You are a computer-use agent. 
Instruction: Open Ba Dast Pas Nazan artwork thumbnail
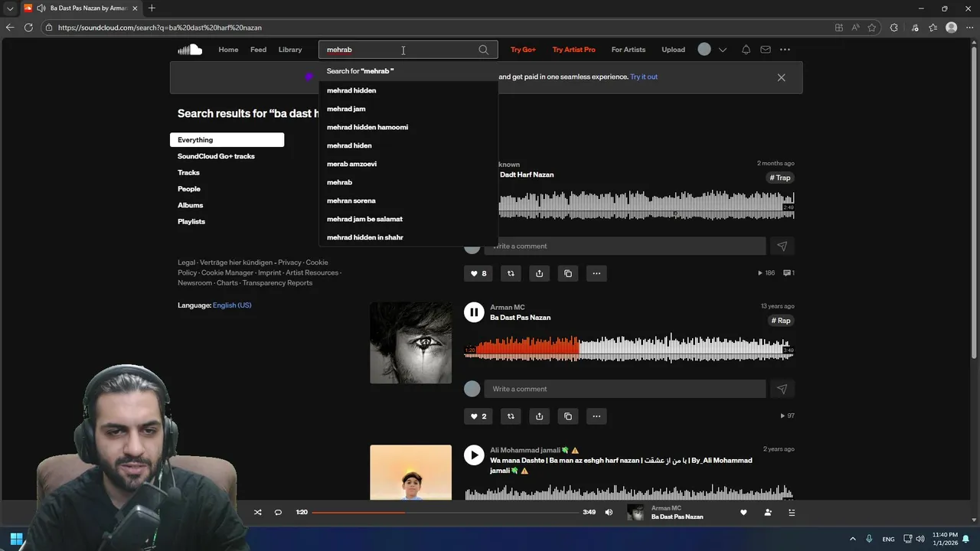pyautogui.click(x=410, y=343)
